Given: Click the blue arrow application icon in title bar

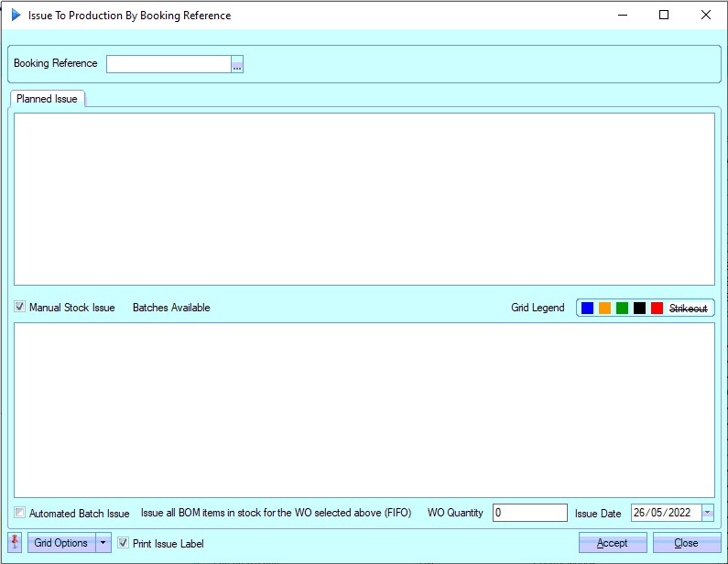Looking at the screenshot, I should [16, 16].
